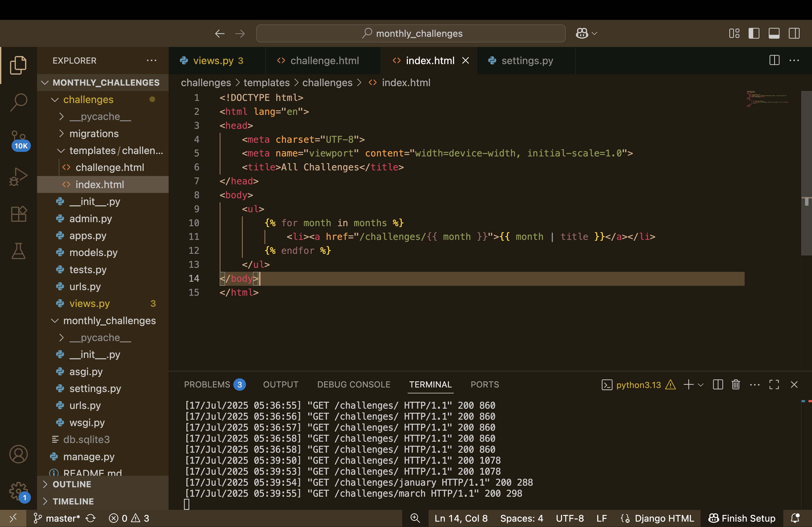
Task: Toggle Secondary Side Bar visibility
Action: tap(794, 33)
